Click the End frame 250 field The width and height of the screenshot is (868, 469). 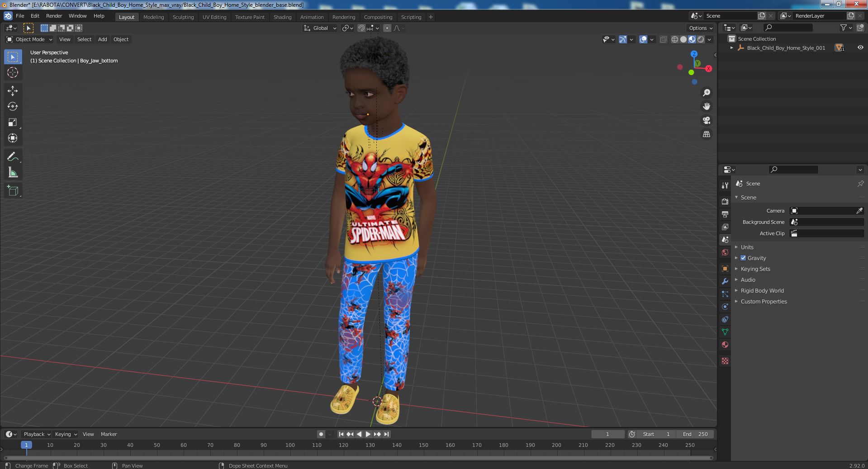coord(695,434)
